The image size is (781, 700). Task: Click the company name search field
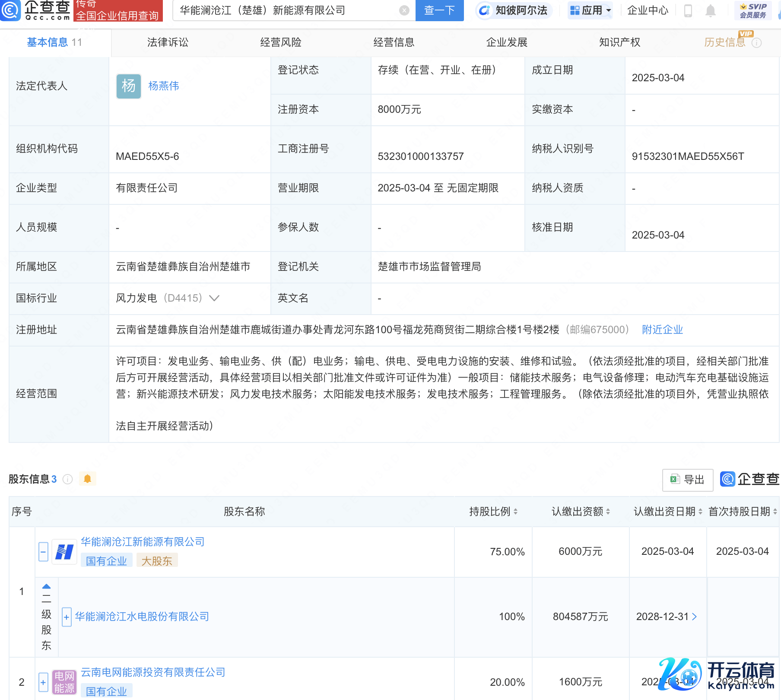tap(285, 10)
